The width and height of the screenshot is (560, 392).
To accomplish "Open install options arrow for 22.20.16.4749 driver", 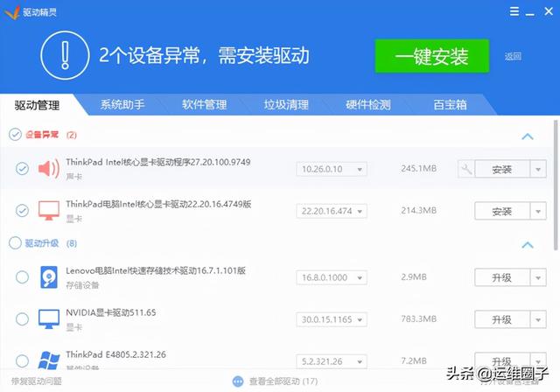I will tap(538, 211).
